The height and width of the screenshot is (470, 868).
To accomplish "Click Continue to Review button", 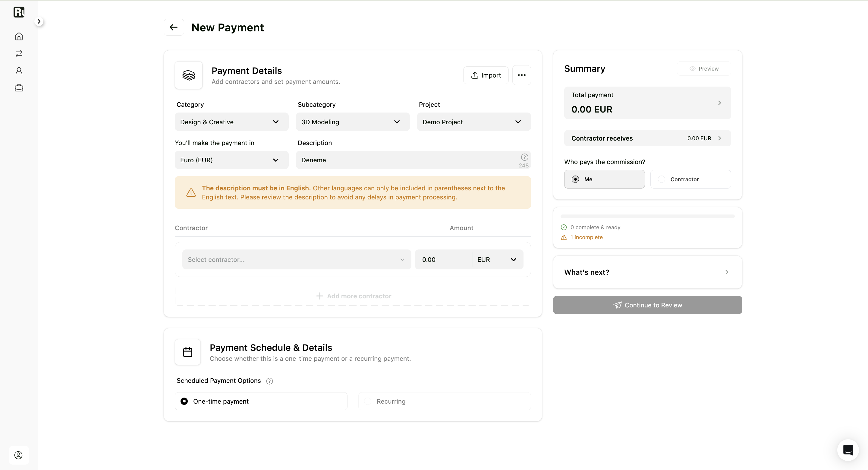I will [x=647, y=305].
